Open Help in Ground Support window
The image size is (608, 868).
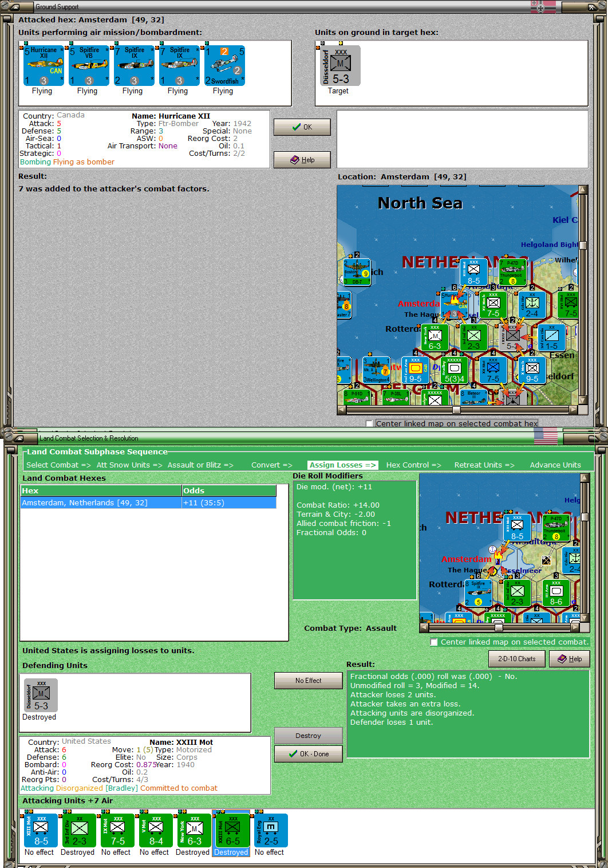302,160
